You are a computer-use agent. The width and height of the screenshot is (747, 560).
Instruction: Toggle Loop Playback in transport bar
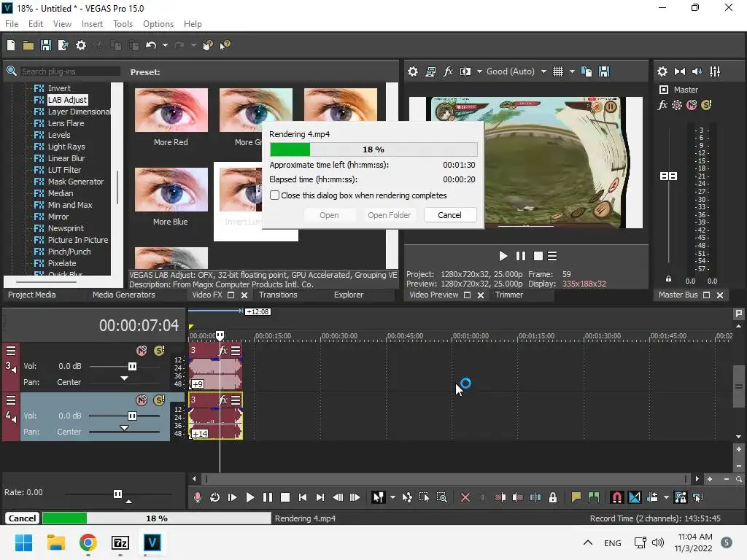pyautogui.click(x=215, y=497)
